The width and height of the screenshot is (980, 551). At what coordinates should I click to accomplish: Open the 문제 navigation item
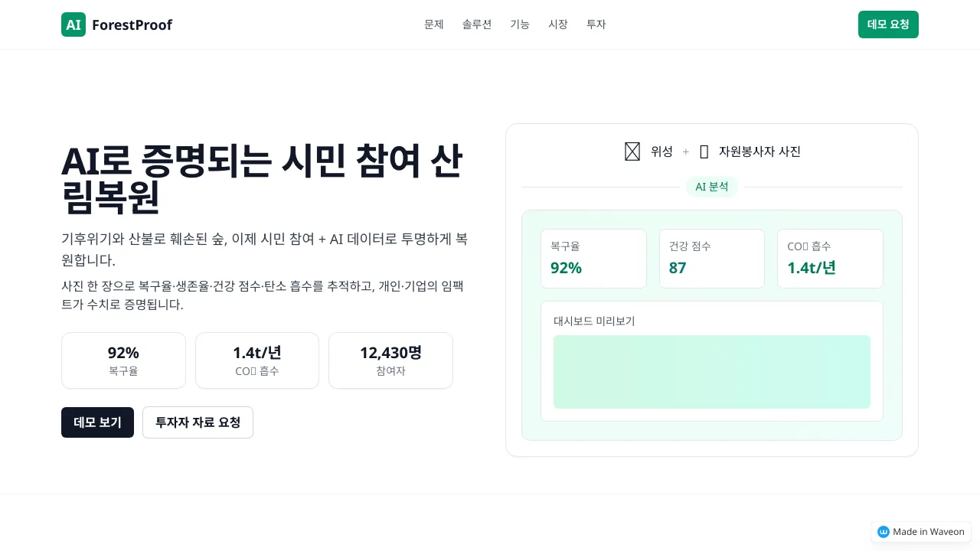(434, 24)
